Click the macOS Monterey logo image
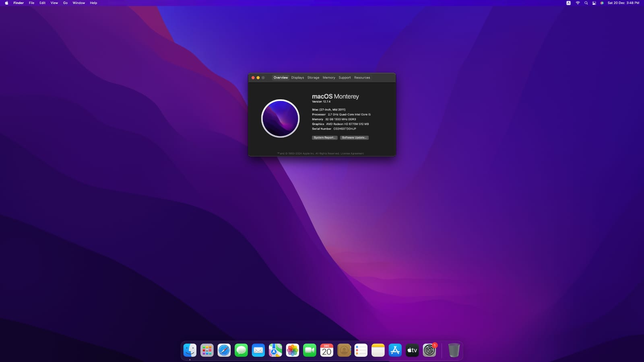This screenshot has height=362, width=644. point(280,118)
